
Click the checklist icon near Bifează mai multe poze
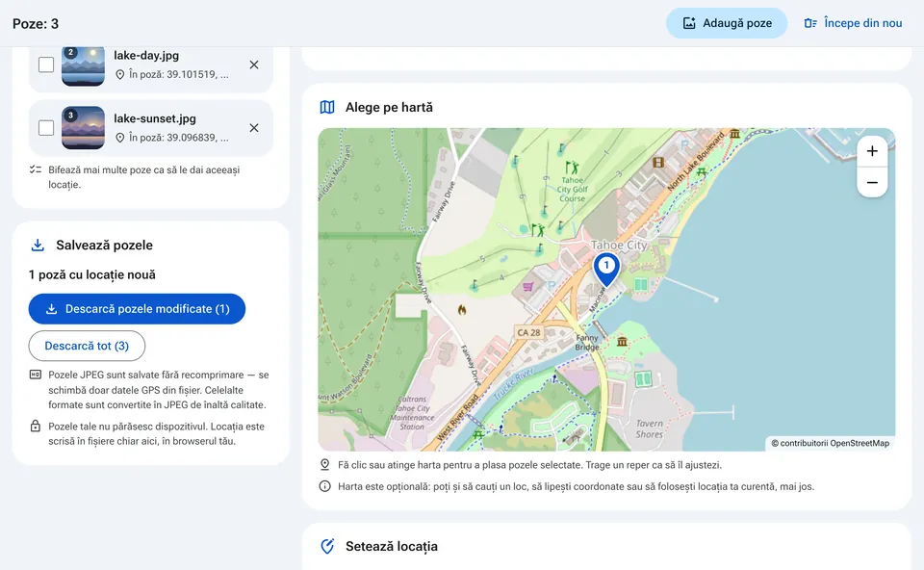(x=36, y=169)
